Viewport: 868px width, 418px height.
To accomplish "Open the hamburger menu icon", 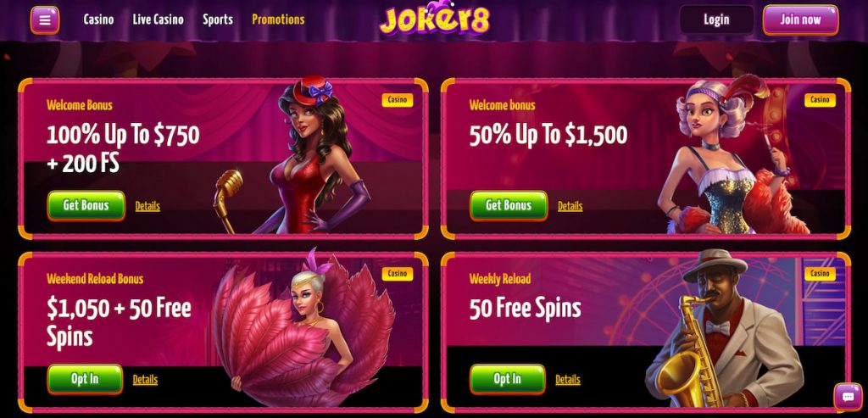I will pyautogui.click(x=45, y=20).
